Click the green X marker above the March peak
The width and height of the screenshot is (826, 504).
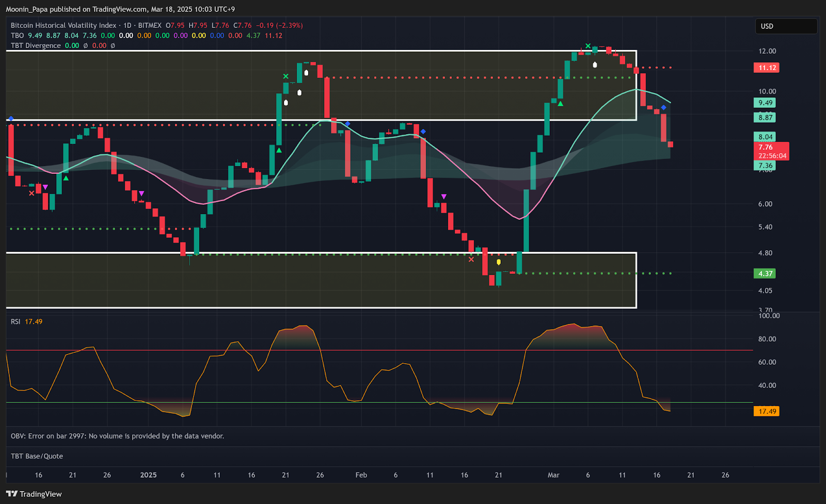[x=588, y=46]
